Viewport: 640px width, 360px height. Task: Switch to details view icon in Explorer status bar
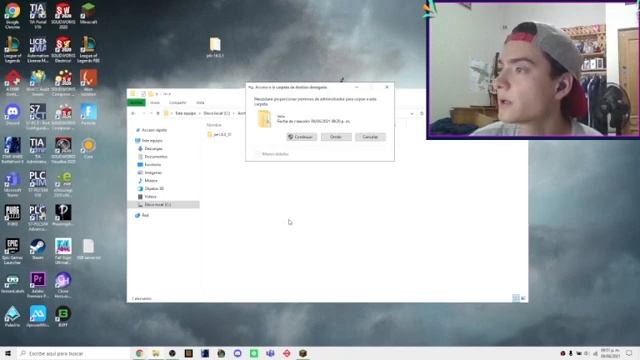[516, 298]
